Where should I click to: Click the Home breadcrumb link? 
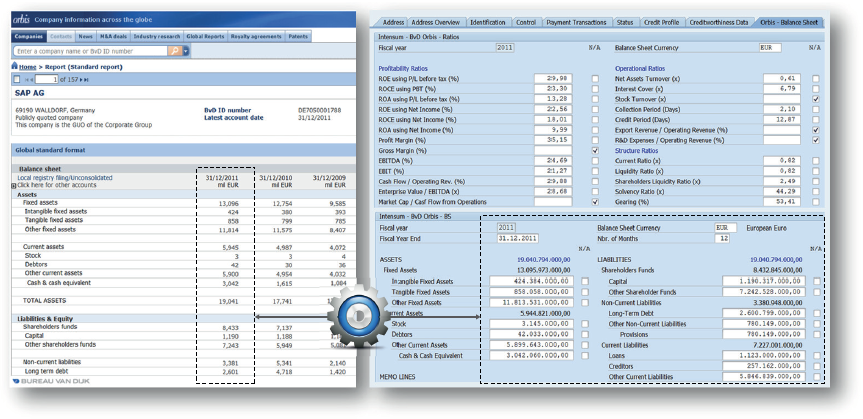[28, 67]
